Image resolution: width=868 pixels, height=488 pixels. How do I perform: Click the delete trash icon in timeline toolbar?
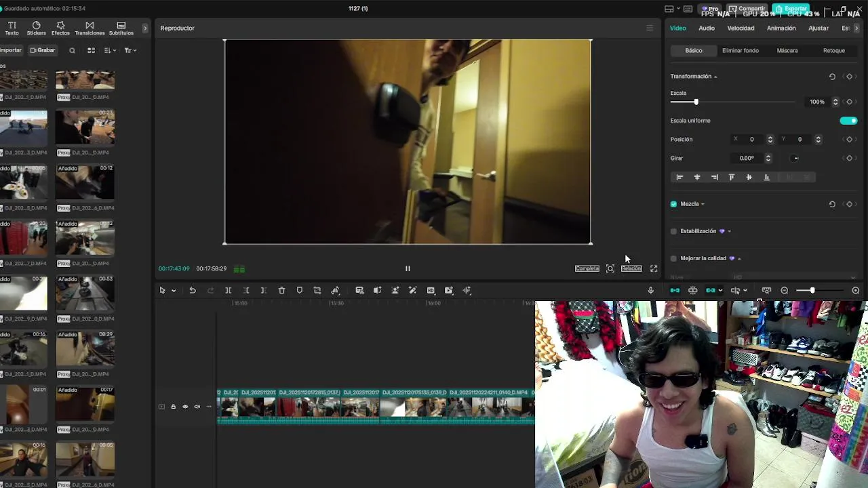281,291
